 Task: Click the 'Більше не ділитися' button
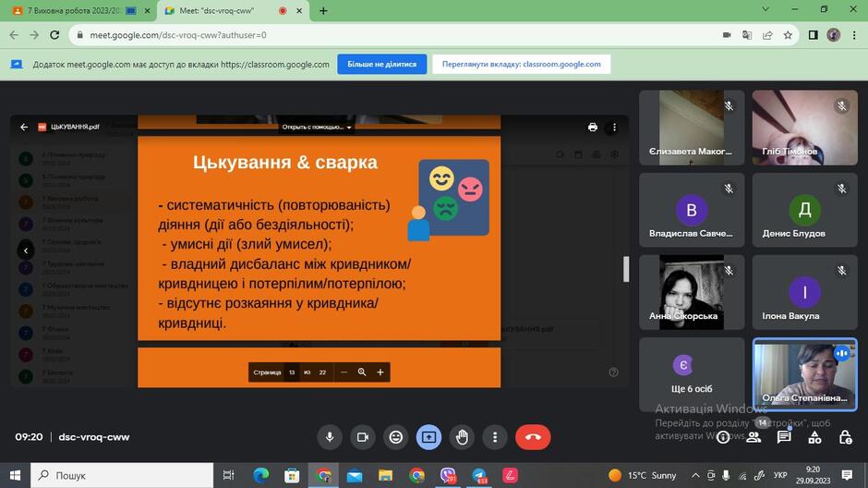(382, 65)
